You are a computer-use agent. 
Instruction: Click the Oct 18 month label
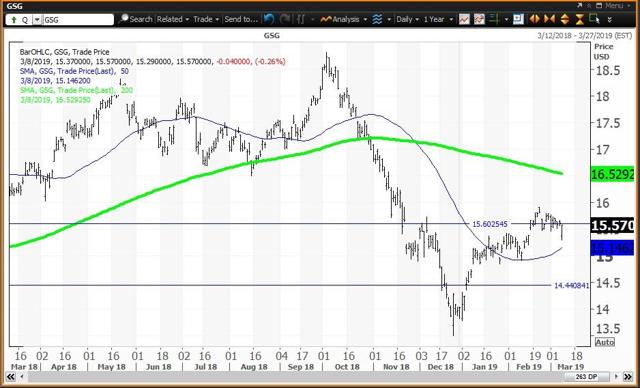pos(347,366)
